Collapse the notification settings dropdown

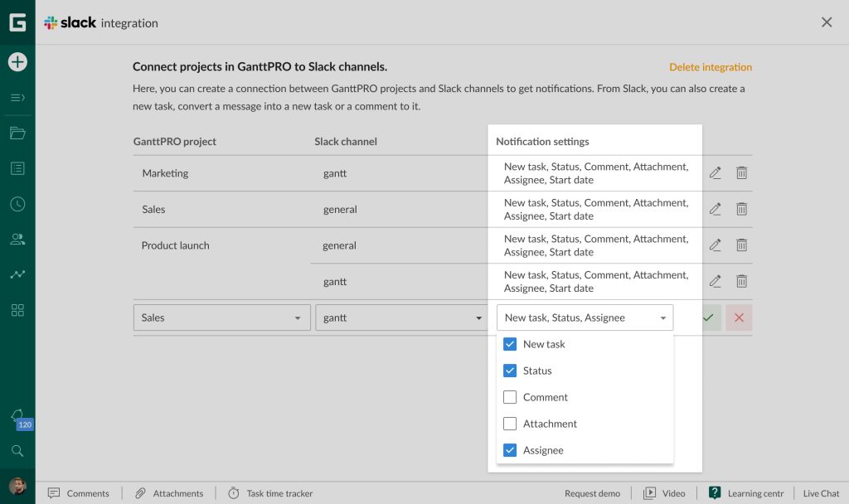click(585, 317)
